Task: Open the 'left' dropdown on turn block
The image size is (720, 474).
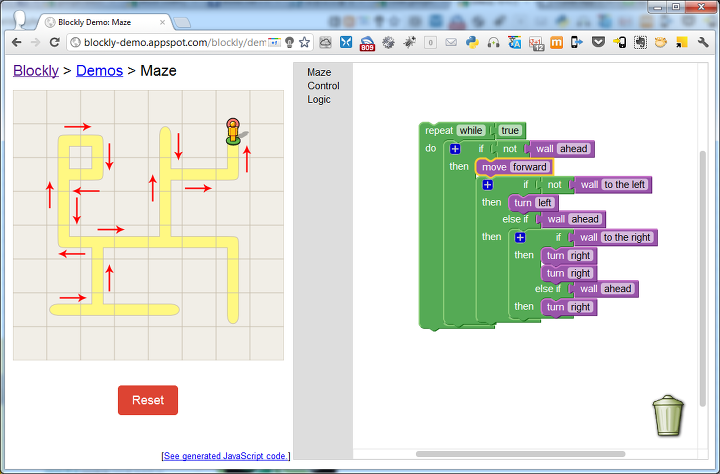Action: (x=545, y=203)
